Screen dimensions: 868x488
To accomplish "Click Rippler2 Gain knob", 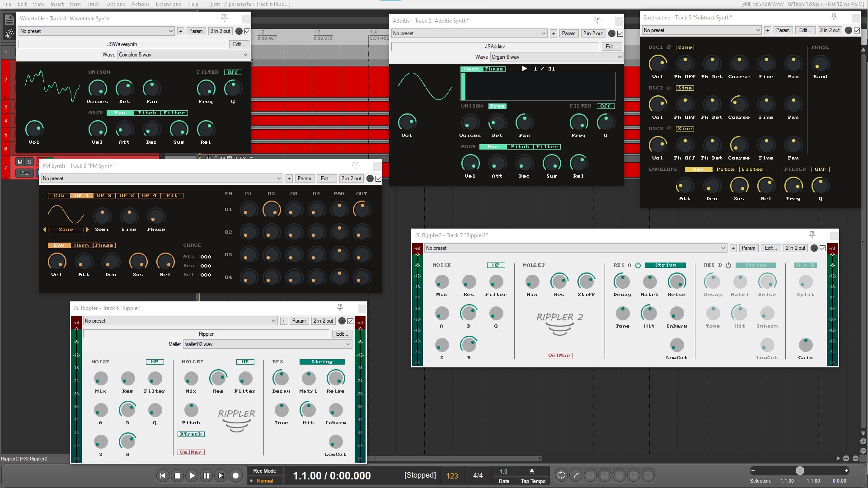I will tap(806, 345).
